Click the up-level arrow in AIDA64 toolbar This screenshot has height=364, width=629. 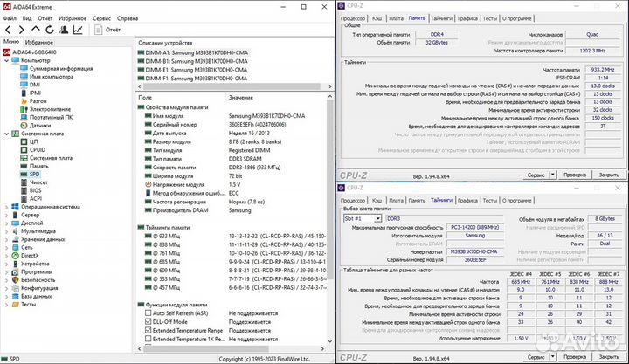tap(35, 30)
